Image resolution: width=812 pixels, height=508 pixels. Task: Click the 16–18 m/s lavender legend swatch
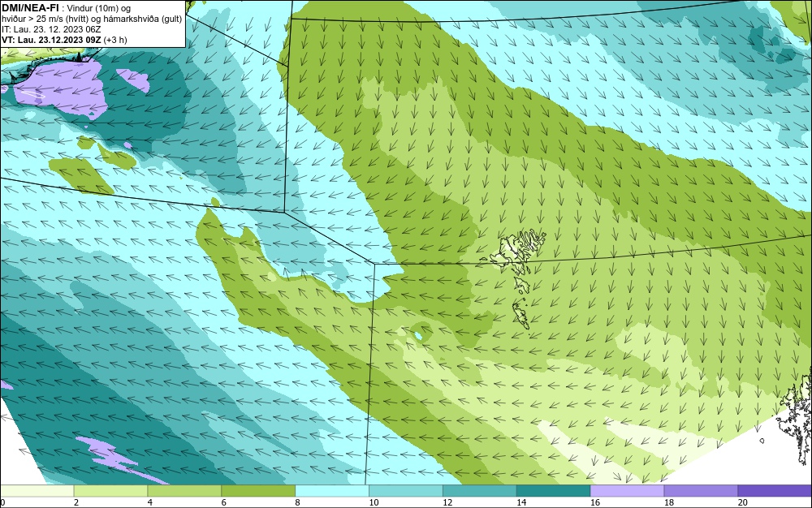(x=627, y=490)
